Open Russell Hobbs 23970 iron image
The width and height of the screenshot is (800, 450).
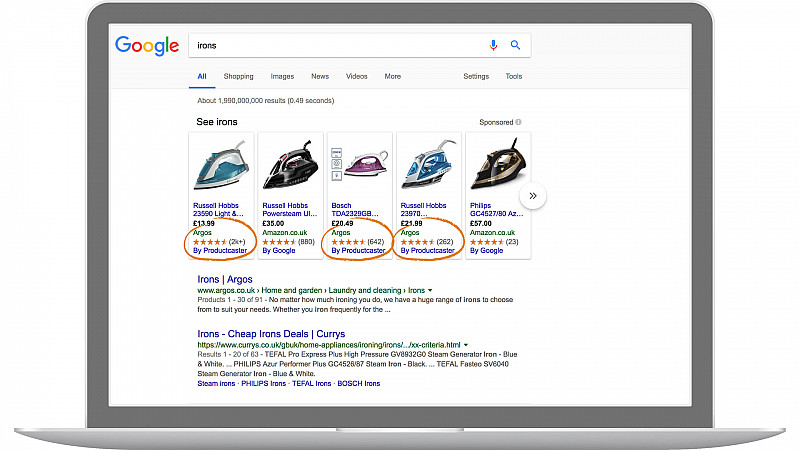429,165
